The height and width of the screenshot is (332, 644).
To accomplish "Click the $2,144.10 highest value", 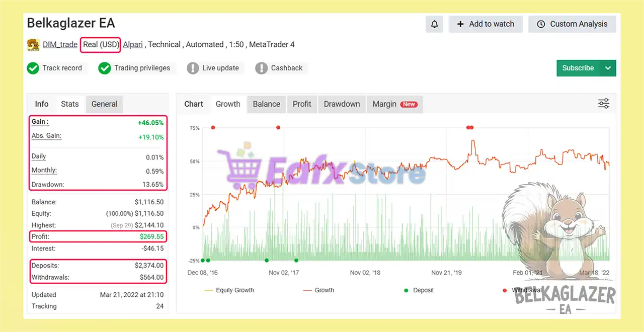I will (149, 225).
